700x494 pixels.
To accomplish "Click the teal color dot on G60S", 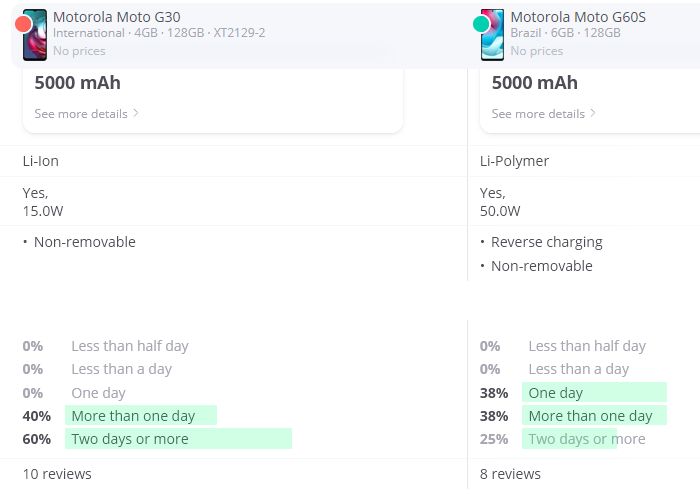I will (481, 24).
